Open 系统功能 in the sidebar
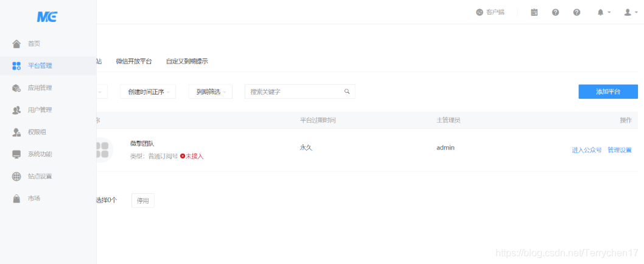Viewport: 644px width, 264px height. click(x=48, y=155)
